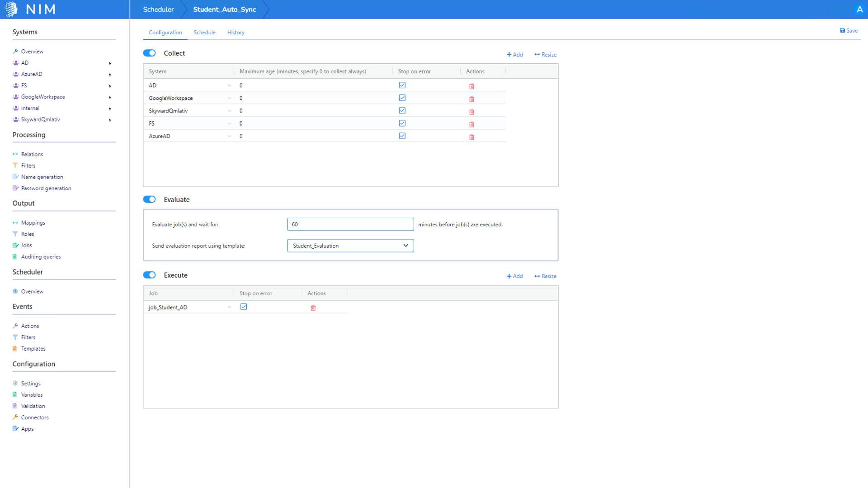Click the Password generation icon
868x488 pixels.
pyautogui.click(x=15, y=188)
